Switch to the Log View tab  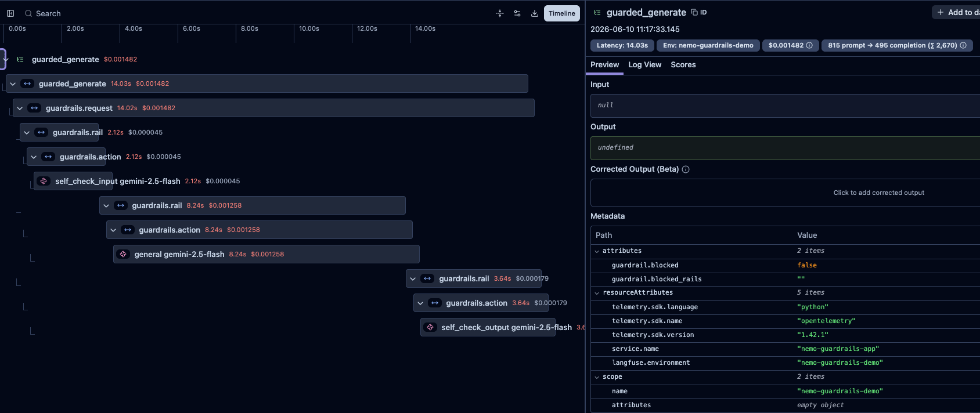[x=644, y=65]
